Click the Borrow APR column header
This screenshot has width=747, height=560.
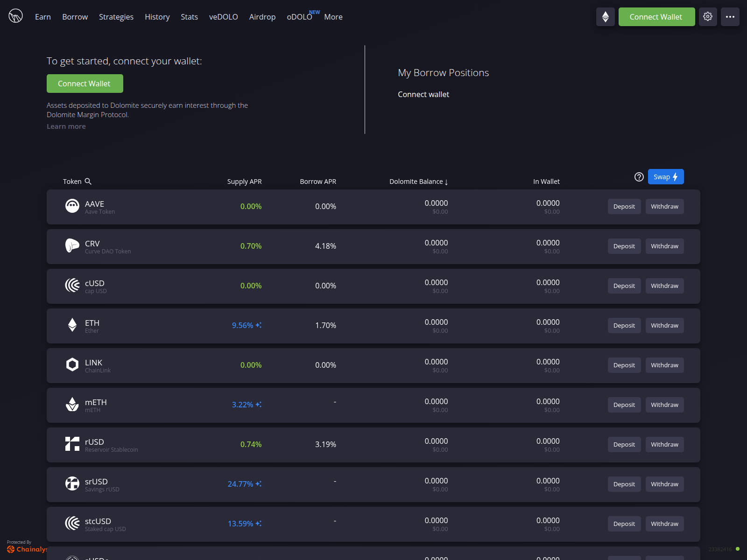[x=318, y=182]
